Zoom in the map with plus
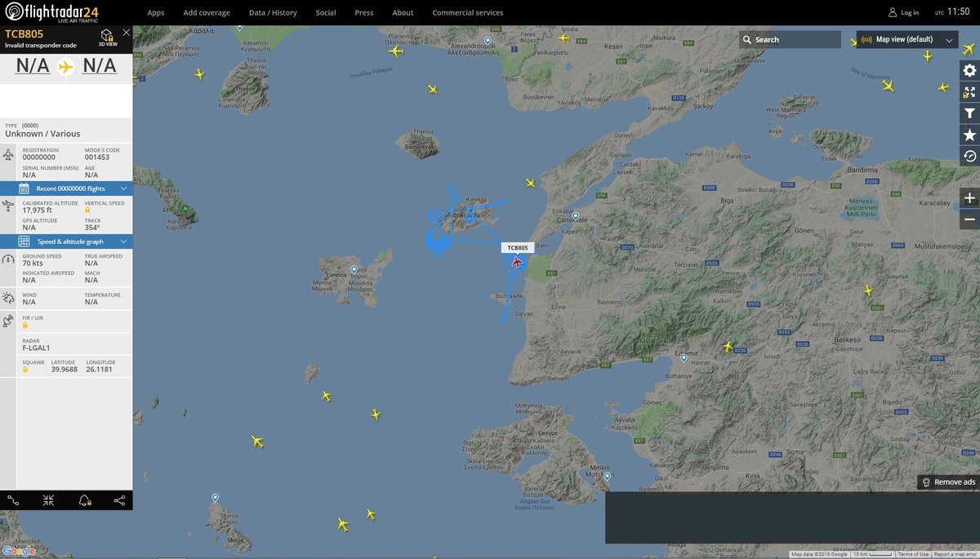Viewport: 980px width, 559px height. coord(969,198)
